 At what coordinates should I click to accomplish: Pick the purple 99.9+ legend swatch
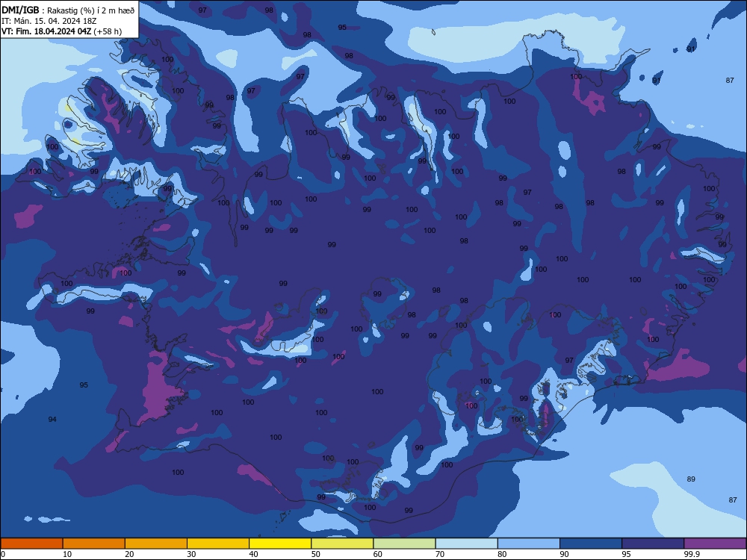(715, 544)
